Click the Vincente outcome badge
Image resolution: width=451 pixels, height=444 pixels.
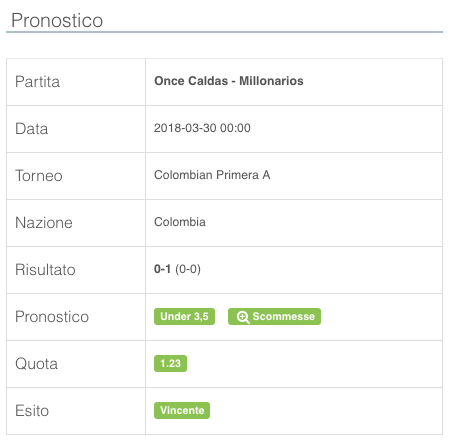pyautogui.click(x=182, y=410)
